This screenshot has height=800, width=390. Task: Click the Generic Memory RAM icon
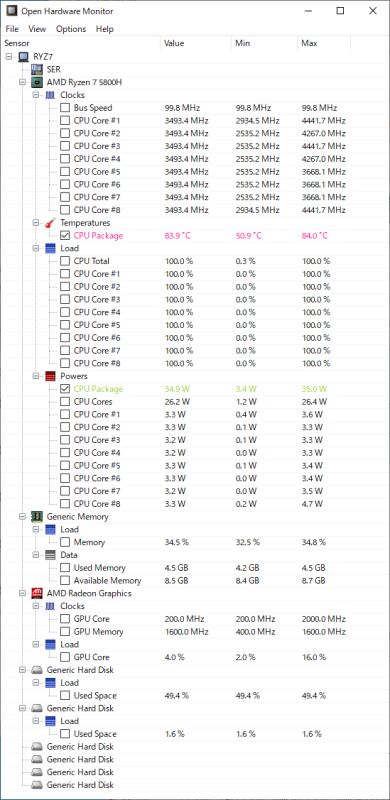click(x=37, y=516)
